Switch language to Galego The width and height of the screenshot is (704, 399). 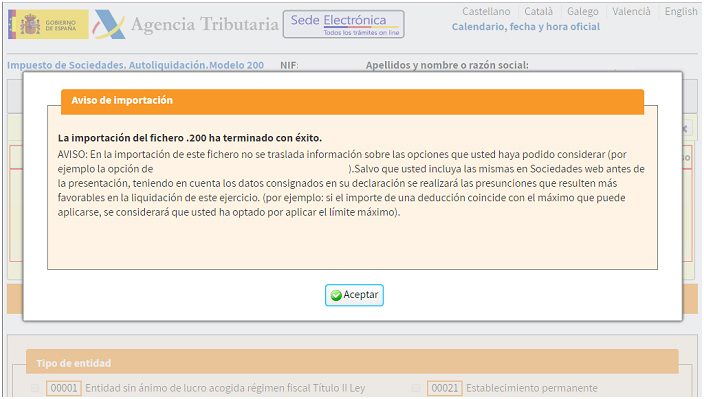pos(582,11)
